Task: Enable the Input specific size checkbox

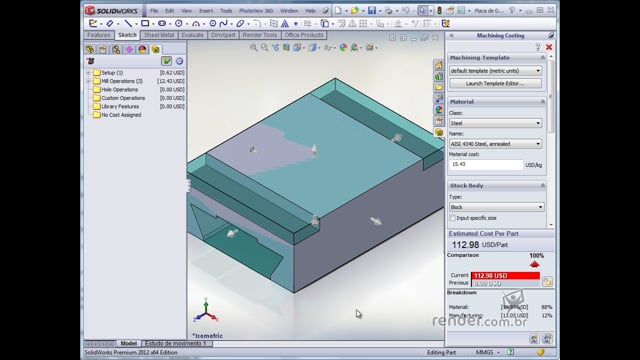Action: pos(452,218)
